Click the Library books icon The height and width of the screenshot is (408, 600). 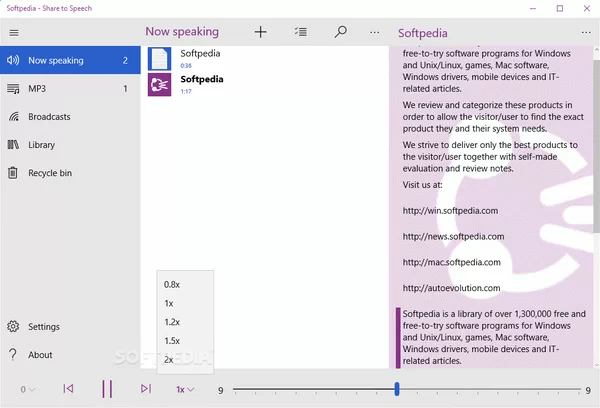click(13, 145)
